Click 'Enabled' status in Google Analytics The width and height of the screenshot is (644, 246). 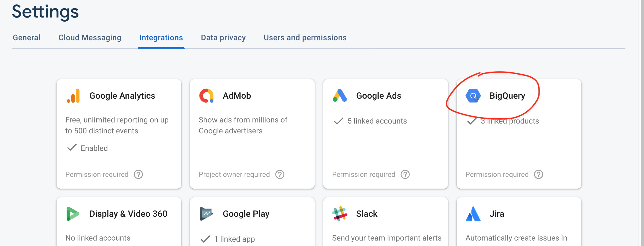pos(94,148)
